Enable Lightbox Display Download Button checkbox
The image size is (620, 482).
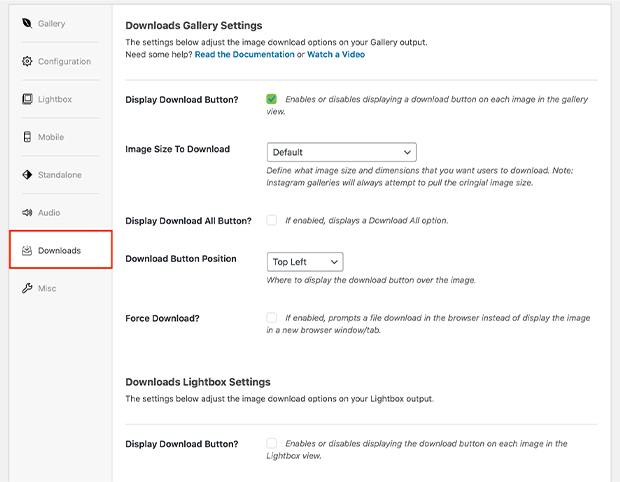272,443
